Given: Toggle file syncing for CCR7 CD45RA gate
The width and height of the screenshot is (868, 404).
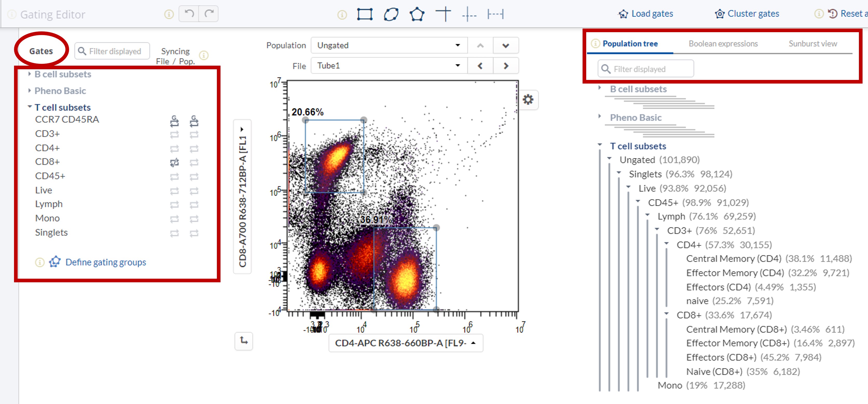Looking at the screenshot, I should pyautogui.click(x=174, y=121).
